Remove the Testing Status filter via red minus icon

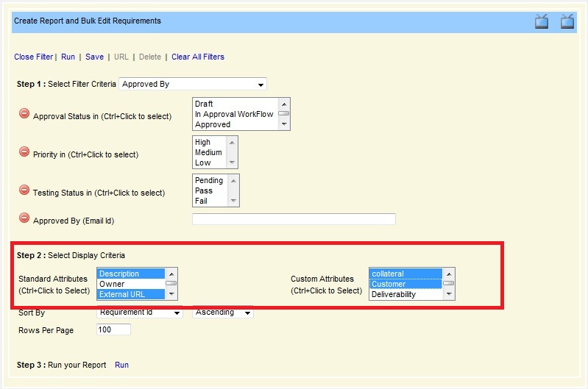tap(24, 190)
